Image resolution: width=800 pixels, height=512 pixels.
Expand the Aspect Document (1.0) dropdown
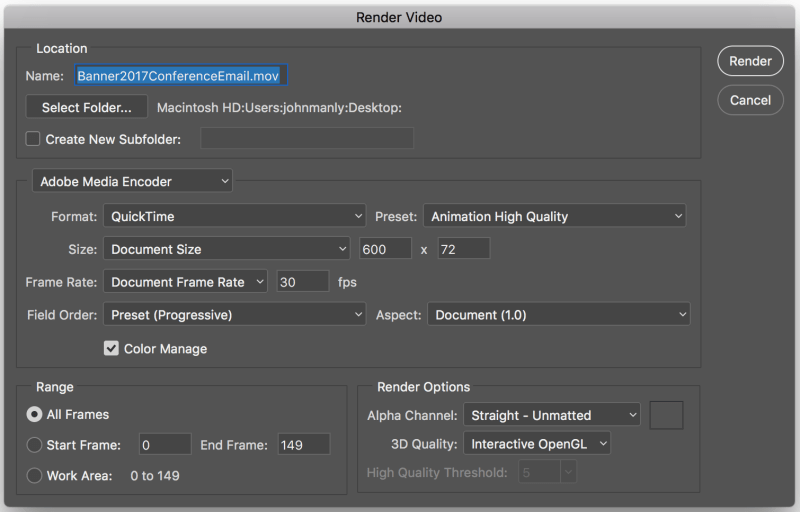click(x=559, y=315)
